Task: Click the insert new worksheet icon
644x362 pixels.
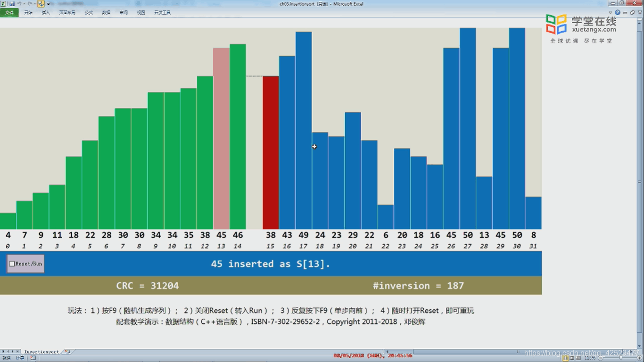Action: coord(67,352)
